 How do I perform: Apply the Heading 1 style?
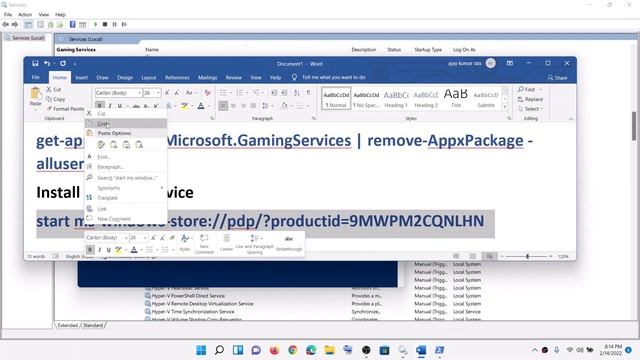pyautogui.click(x=396, y=98)
